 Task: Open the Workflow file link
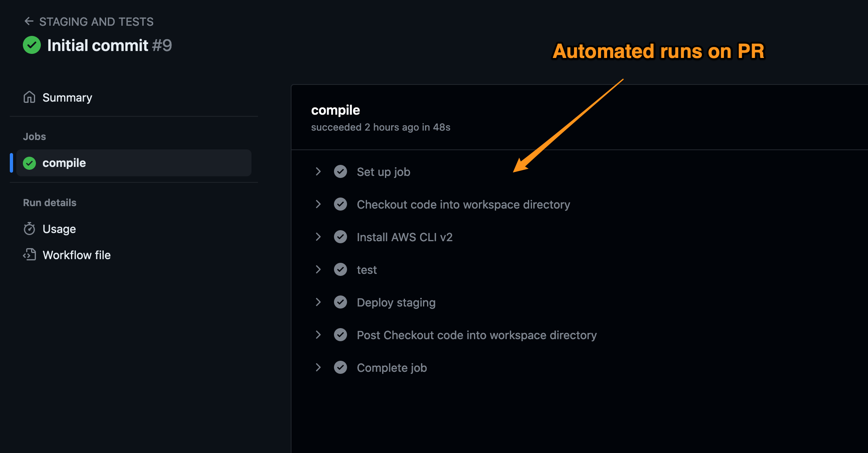pos(77,255)
